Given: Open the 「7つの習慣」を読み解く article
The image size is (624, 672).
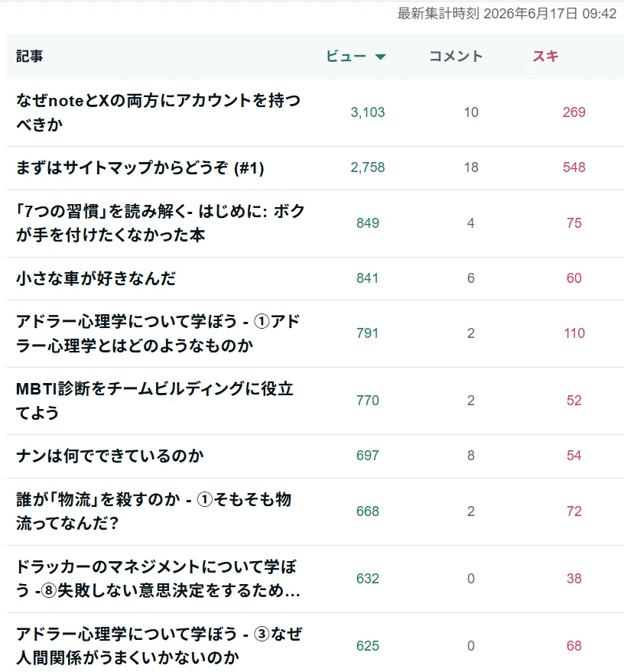Looking at the screenshot, I should [x=161, y=223].
